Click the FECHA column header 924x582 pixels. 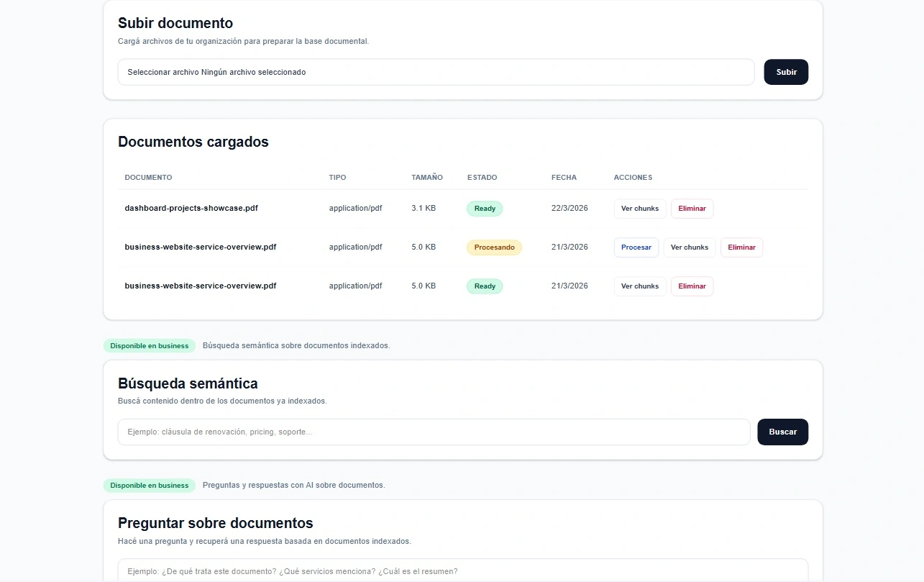564,178
